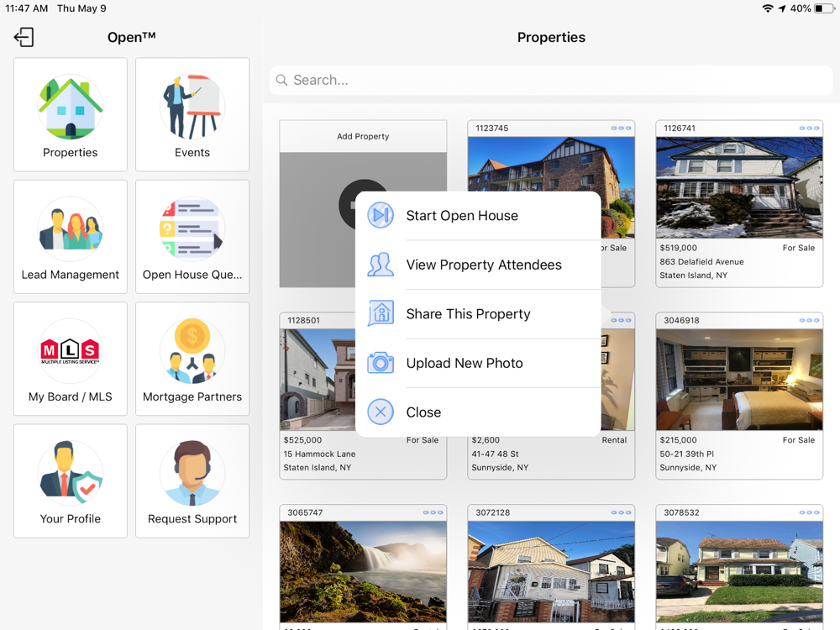The width and height of the screenshot is (840, 630).
Task: Click the 863 Delafield Avenue address
Action: coord(701,262)
